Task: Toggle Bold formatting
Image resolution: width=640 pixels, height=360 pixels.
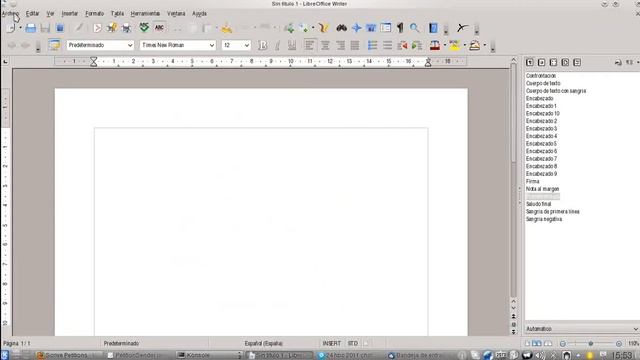Action: click(263, 45)
